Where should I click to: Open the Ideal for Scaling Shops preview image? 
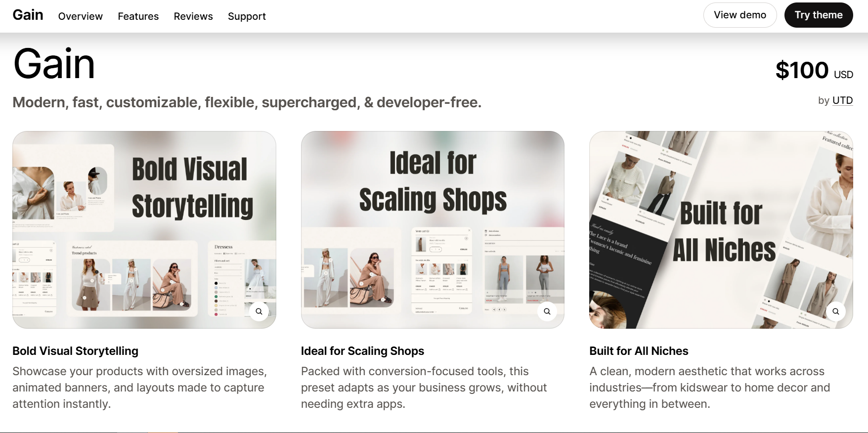433,230
